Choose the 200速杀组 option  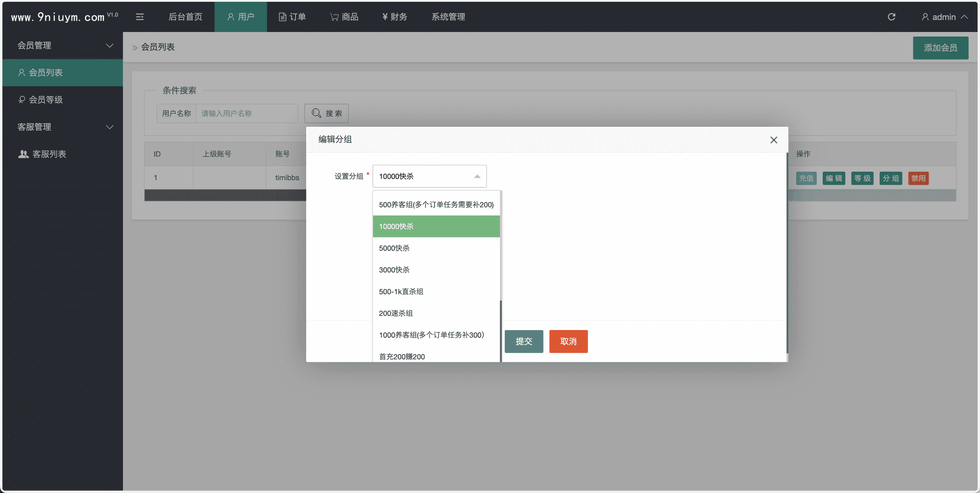(436, 313)
